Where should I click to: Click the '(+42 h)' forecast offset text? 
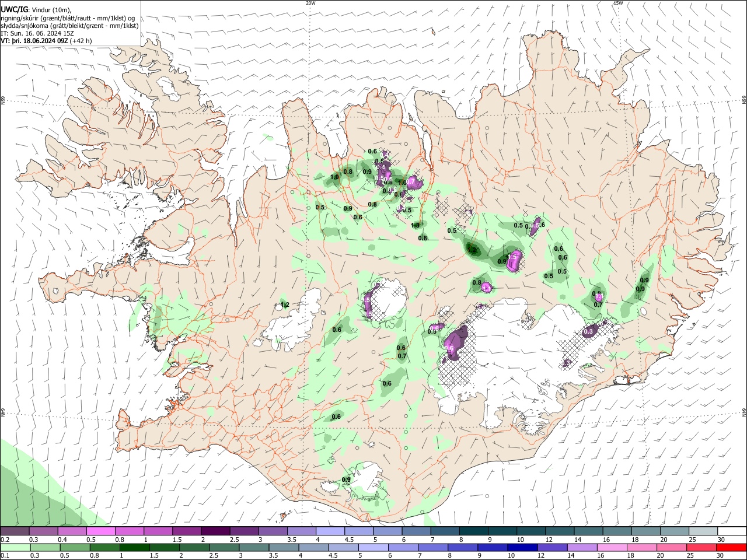(81, 41)
